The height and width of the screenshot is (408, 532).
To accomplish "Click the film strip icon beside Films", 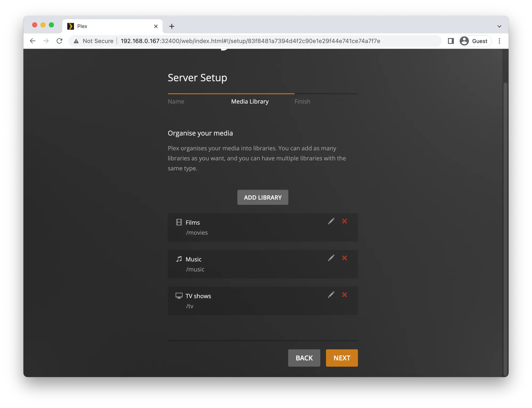I will [179, 222].
